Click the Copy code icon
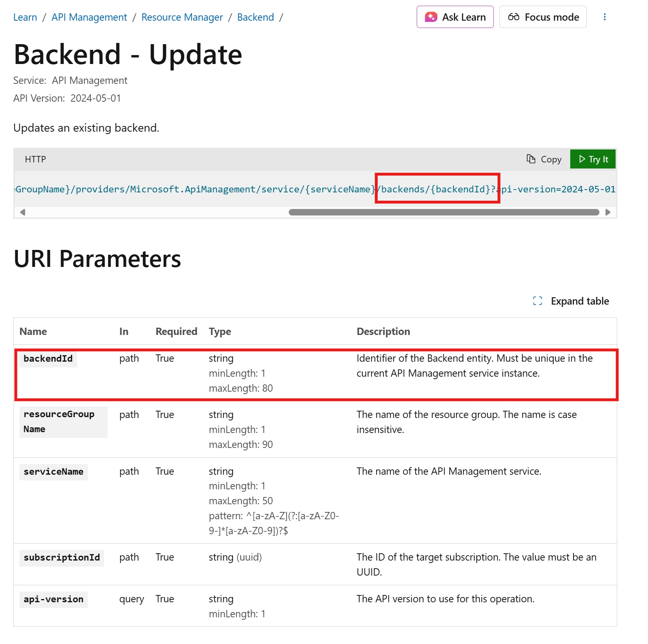 click(x=531, y=159)
